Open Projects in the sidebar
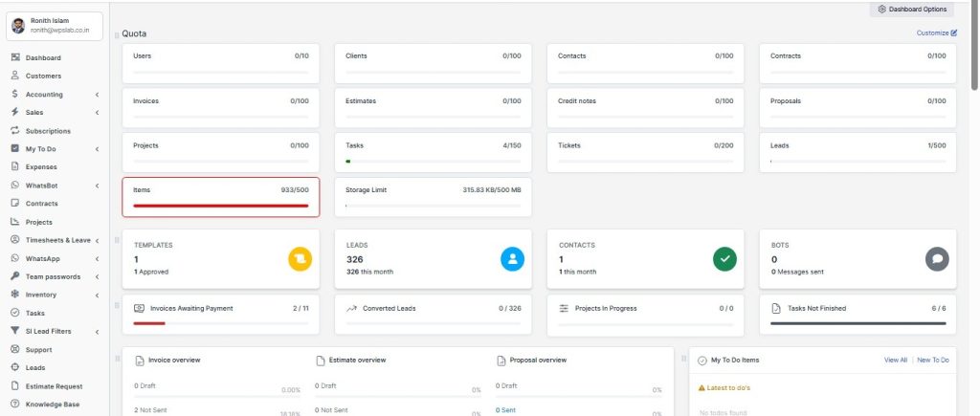The width and height of the screenshot is (980, 416). point(38,222)
